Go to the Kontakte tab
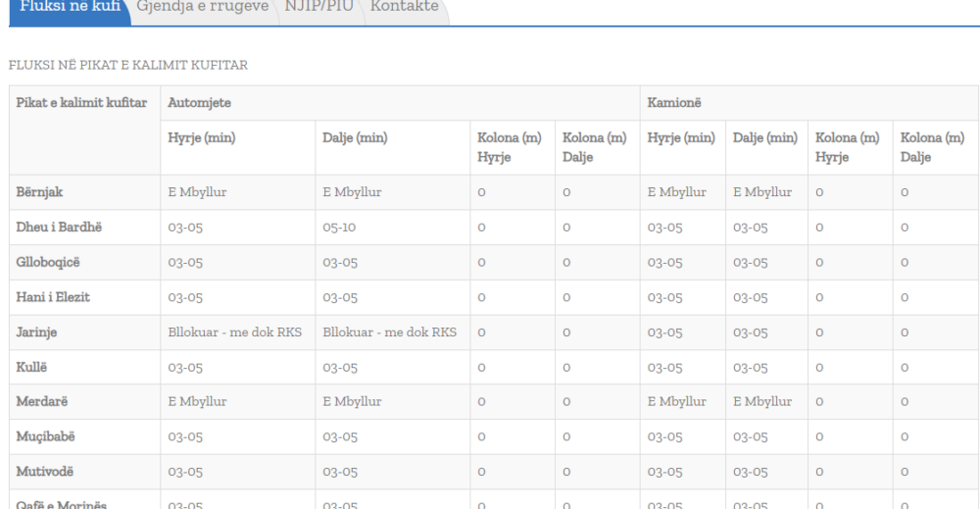The height and width of the screenshot is (509, 980). (403, 8)
